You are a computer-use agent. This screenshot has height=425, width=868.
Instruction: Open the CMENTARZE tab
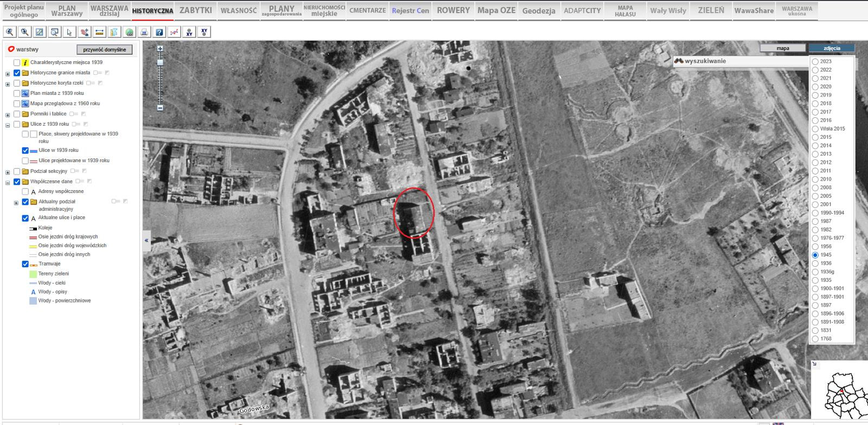tap(367, 10)
